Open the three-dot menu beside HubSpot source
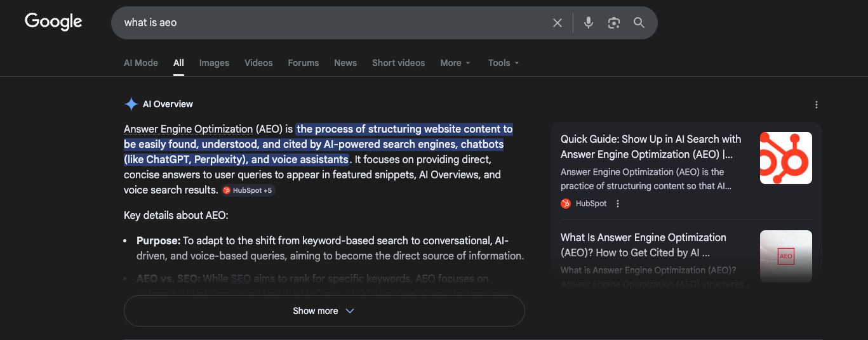868x340 pixels. (618, 204)
